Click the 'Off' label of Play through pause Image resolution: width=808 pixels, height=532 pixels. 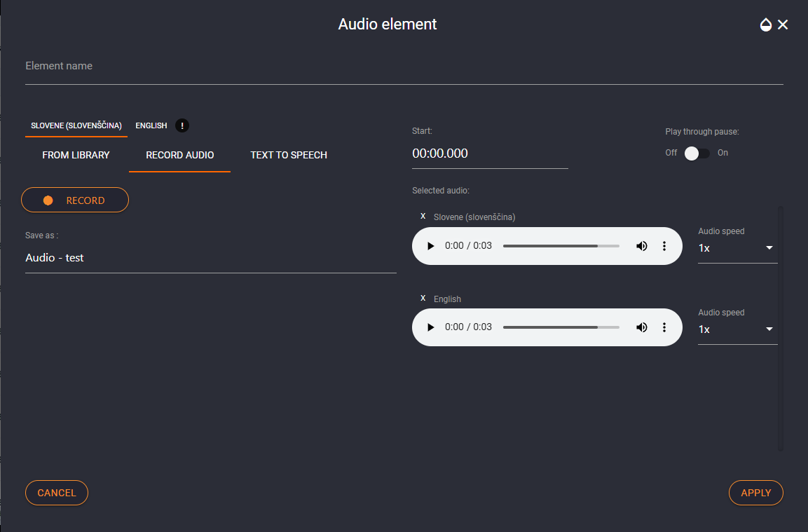pyautogui.click(x=671, y=153)
